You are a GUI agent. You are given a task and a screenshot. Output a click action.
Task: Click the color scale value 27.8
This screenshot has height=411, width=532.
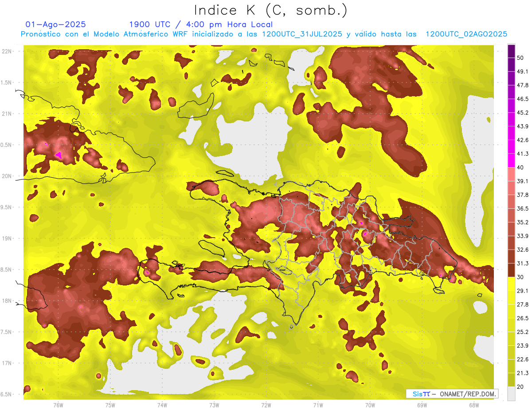click(x=523, y=305)
